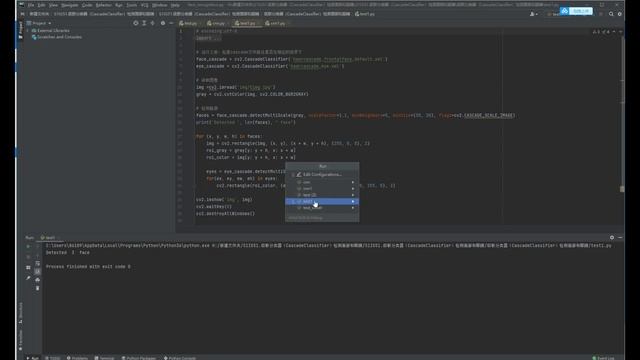Select the first editor tab beside Project panel

[x=189, y=23]
